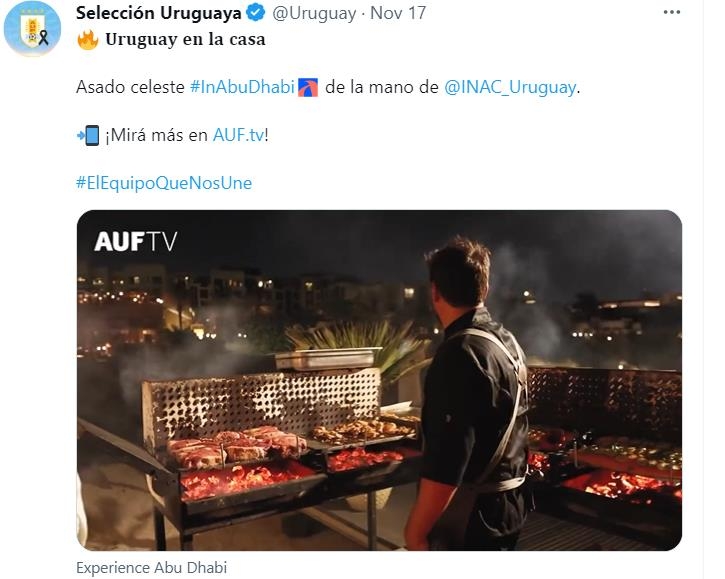This screenshot has height=579, width=725.
Task: Open the #InAbuDhabi hashtag
Action: tap(241, 87)
